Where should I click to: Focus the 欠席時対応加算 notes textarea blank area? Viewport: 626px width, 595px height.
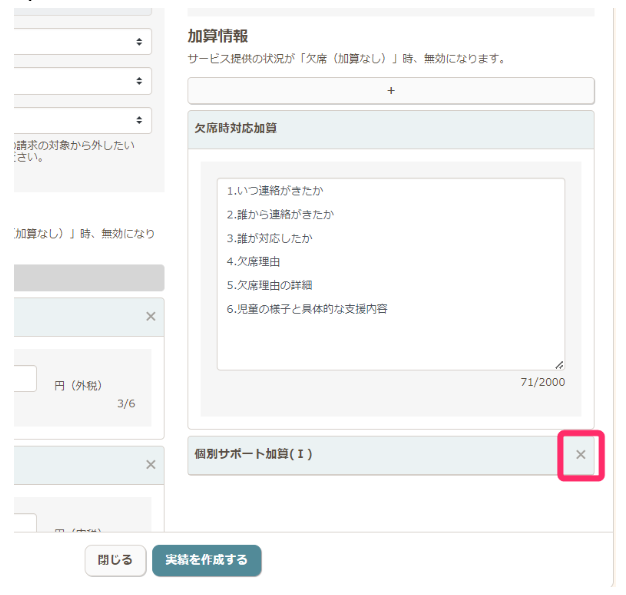tap(390, 343)
